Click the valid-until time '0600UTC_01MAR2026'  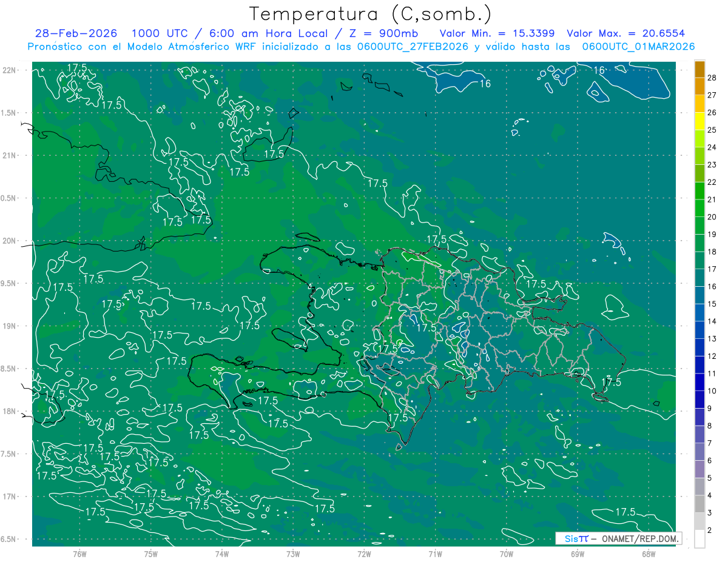[x=638, y=47]
